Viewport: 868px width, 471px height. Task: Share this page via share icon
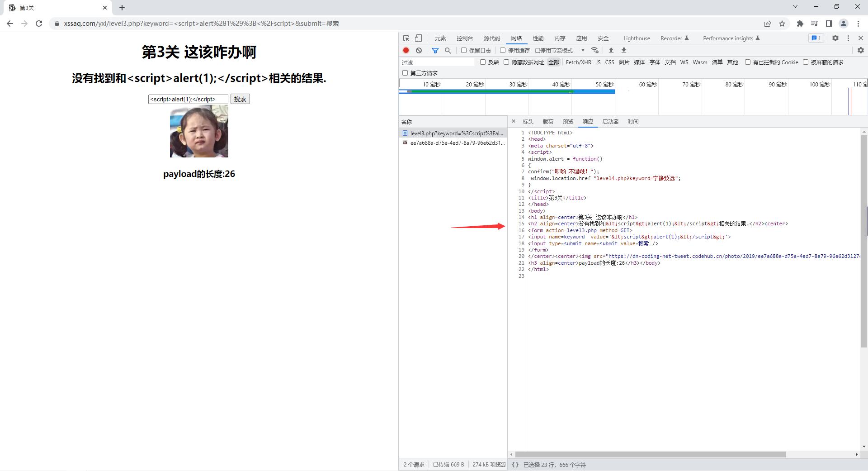[x=768, y=24]
